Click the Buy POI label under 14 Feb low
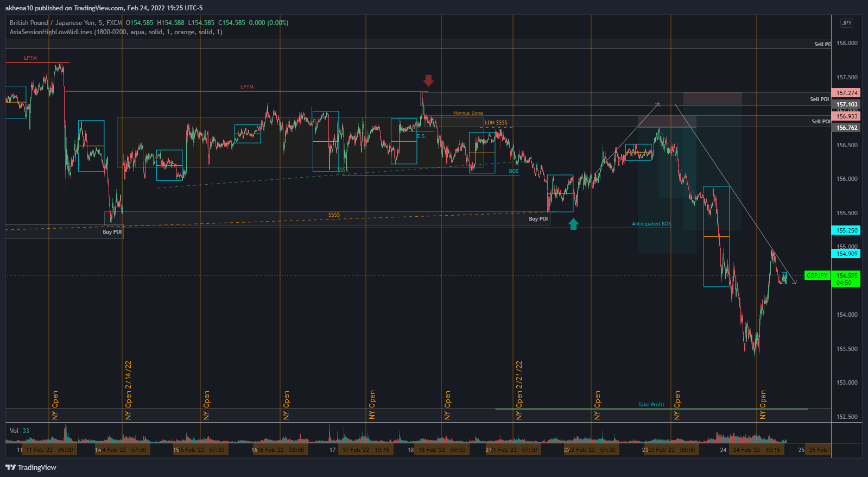 [x=112, y=232]
